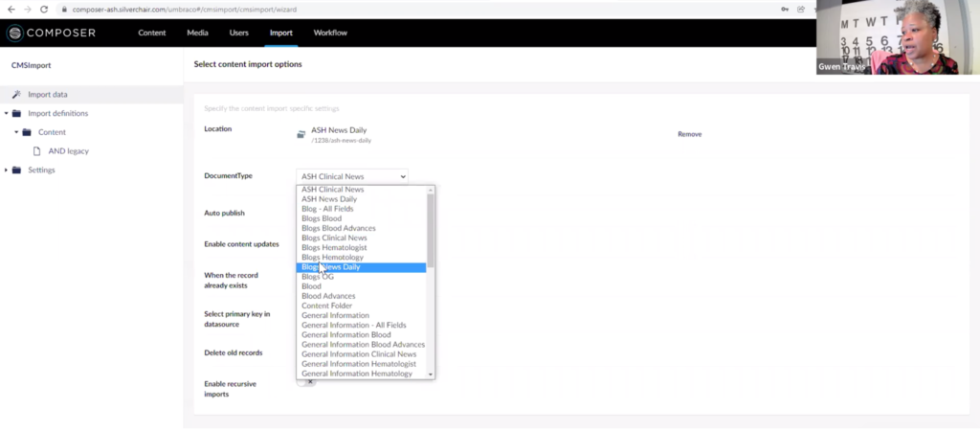Toggle the Enable recursive imports switch
The width and height of the screenshot is (980, 431).
coord(306,382)
